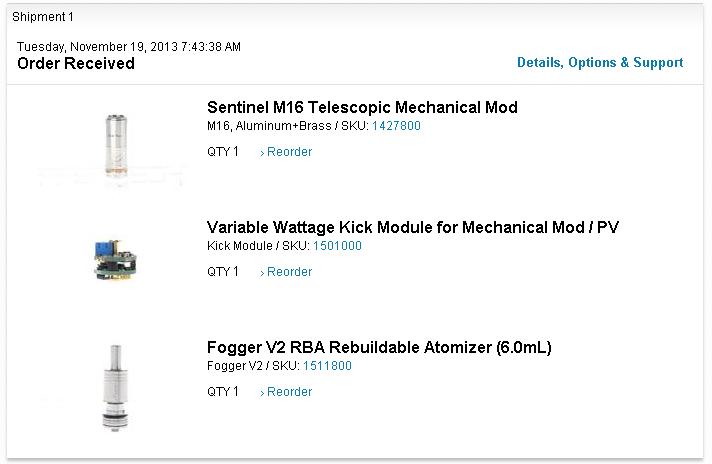Reorder the Kick Module item

click(286, 271)
